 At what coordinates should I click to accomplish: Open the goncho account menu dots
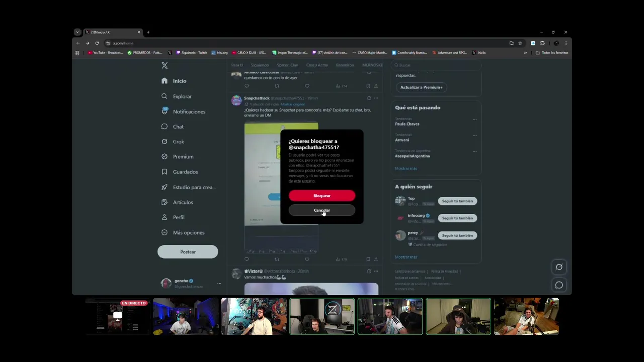219,284
